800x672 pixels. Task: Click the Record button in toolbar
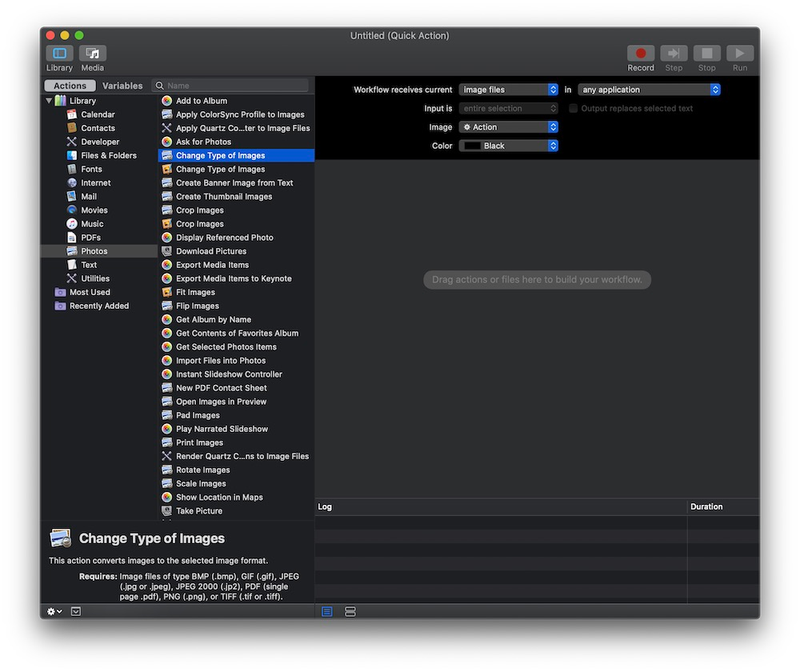click(640, 54)
